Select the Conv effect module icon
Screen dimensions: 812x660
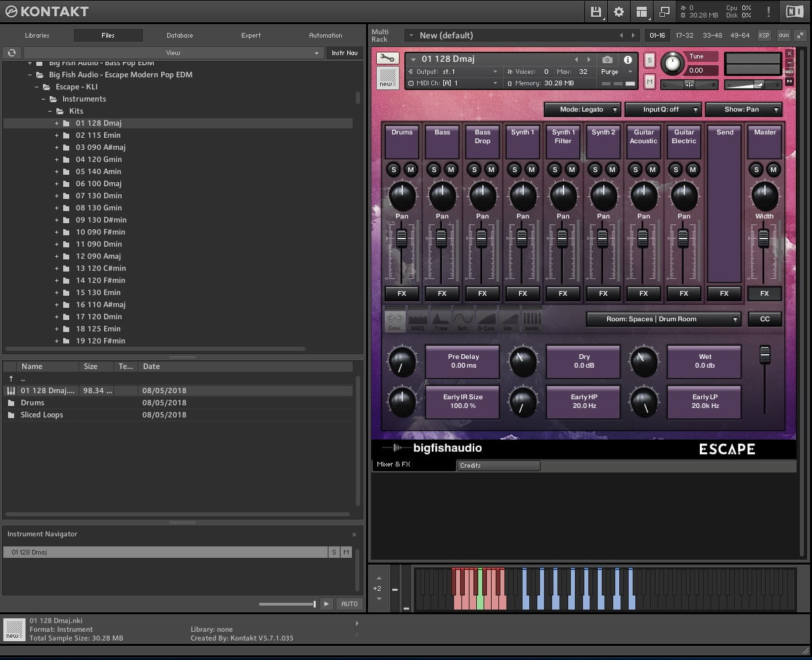click(395, 320)
